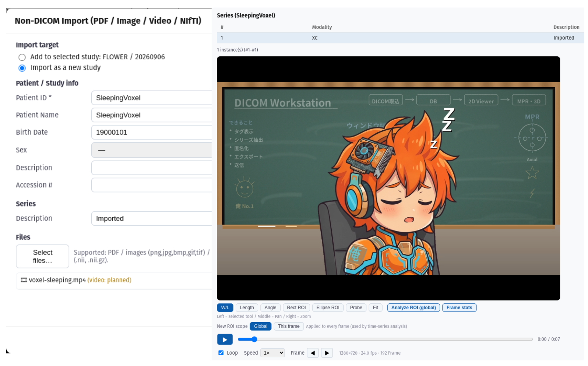Click the film icon beside voxel-sleeping.mp4
The image size is (588, 366).
coord(24,280)
